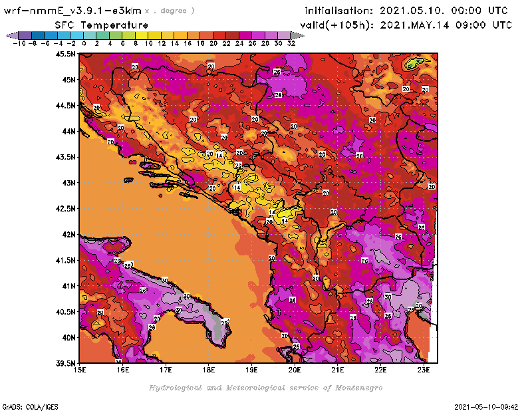Image resolution: width=532 pixels, height=411 pixels.
Task: Click the -10 tick value under the legend
Action: pos(19,43)
